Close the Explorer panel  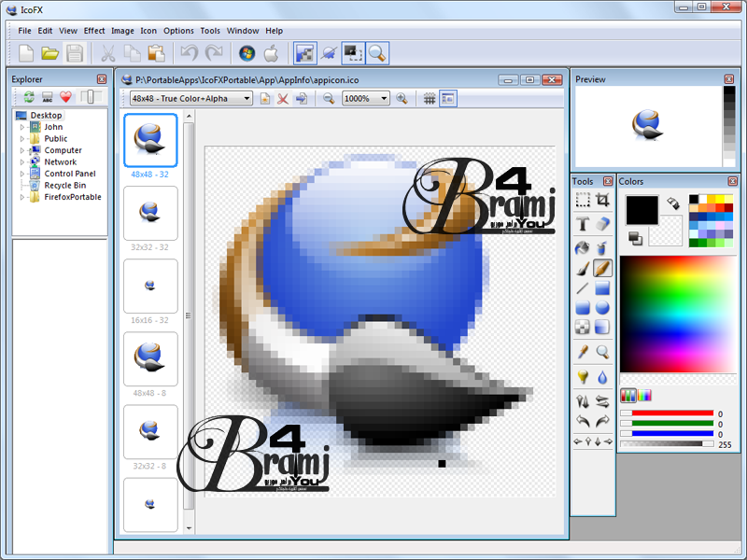click(102, 79)
